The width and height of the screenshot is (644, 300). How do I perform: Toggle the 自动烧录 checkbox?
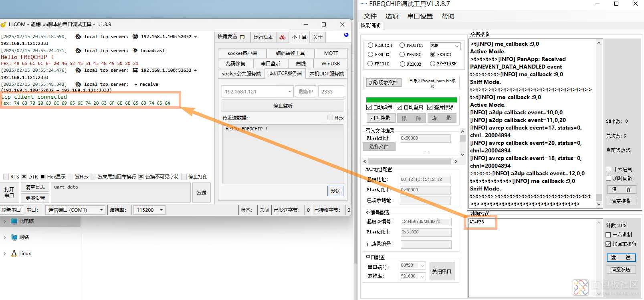[369, 107]
